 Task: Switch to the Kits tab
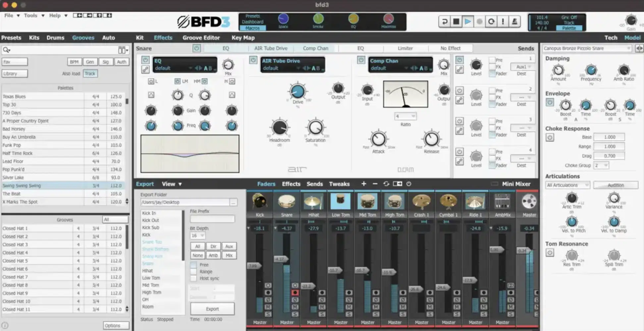tap(34, 37)
